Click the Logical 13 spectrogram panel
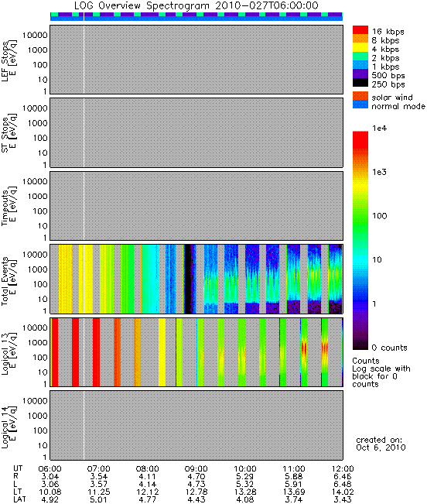Image resolution: width=427 pixels, height=504 pixels. coord(196,352)
